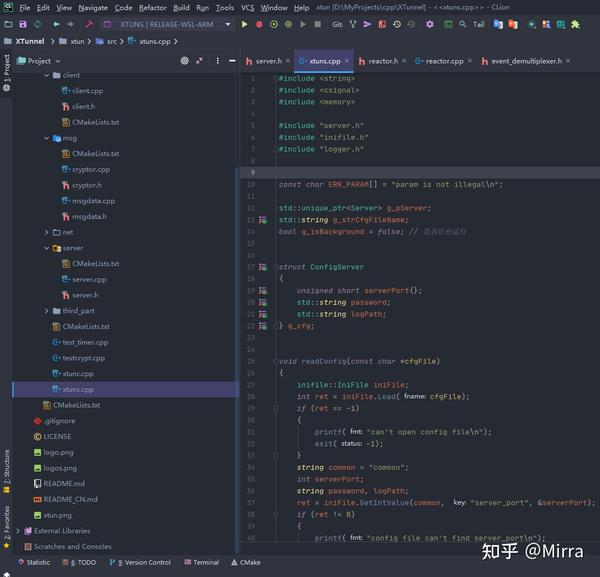The height and width of the screenshot is (577, 600).
Task: Click the red Debug bug icon
Action: tap(259, 24)
